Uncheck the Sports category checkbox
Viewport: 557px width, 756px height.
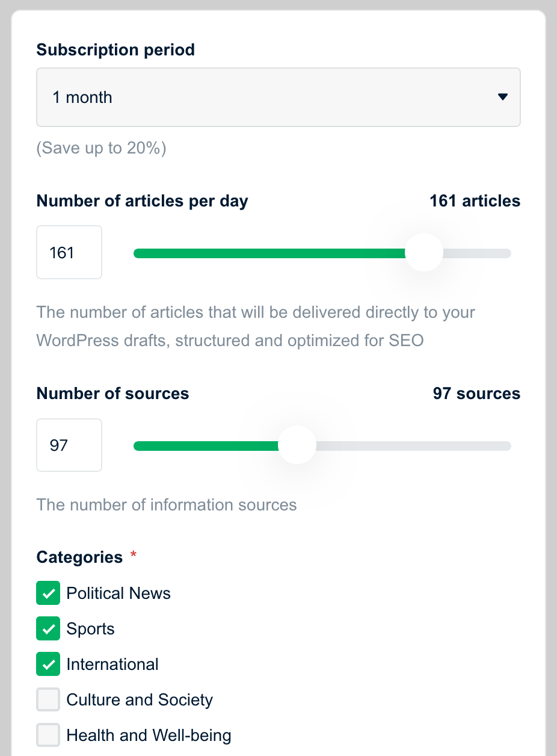click(x=48, y=628)
